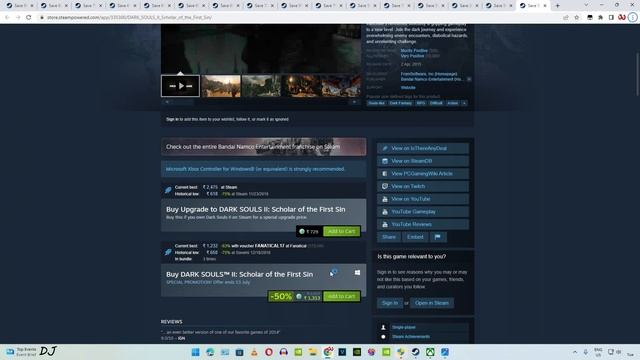Click the PCGamingWiki Article icon
The width and height of the screenshot is (640, 360).
point(384,173)
